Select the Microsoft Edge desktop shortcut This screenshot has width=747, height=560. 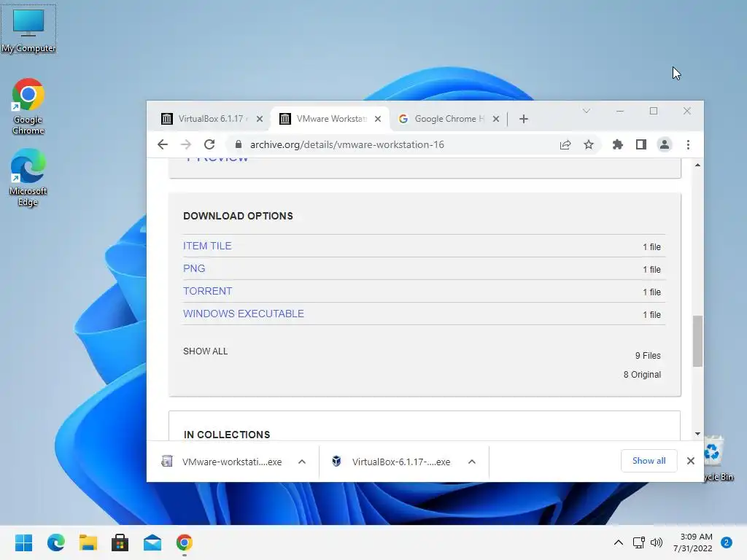pyautogui.click(x=28, y=177)
